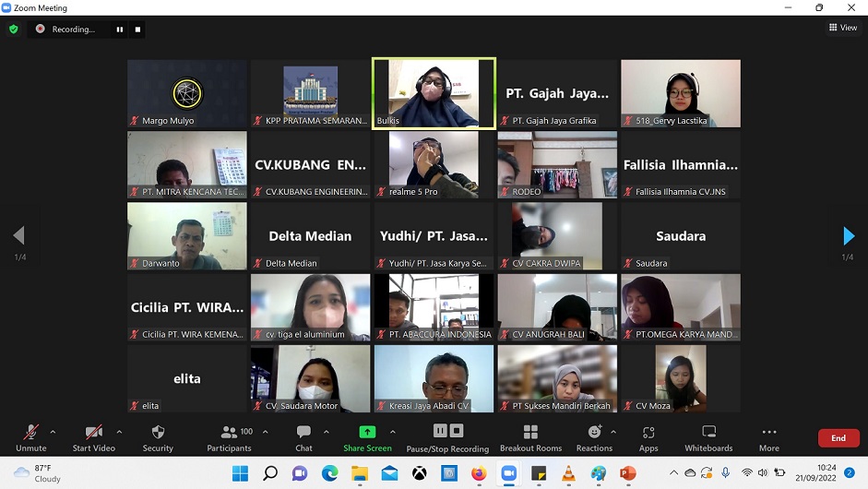
Task: Unmute the microphone
Action: click(30, 437)
